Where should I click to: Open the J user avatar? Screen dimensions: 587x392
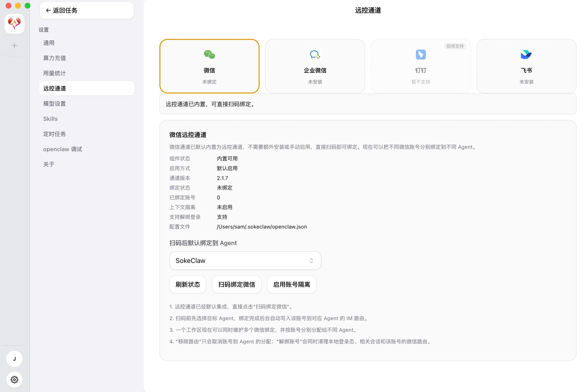tap(14, 359)
